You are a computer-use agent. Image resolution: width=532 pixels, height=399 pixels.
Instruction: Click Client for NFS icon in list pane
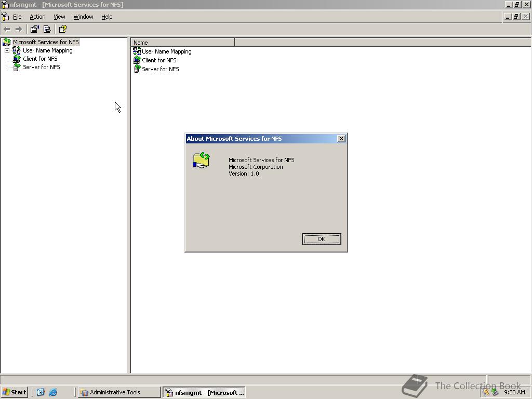tap(137, 60)
